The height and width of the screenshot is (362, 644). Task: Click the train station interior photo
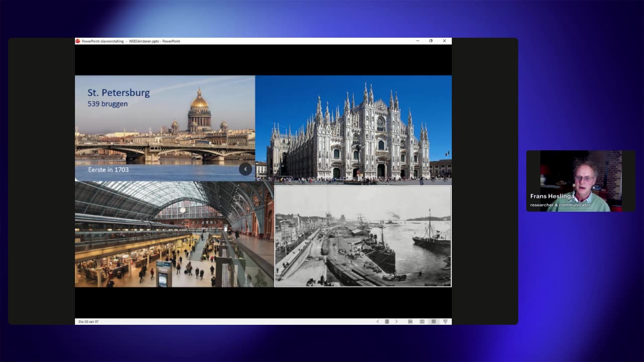174,234
